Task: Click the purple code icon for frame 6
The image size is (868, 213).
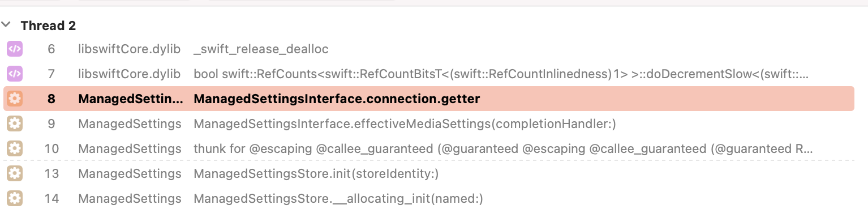Action: coord(15,49)
